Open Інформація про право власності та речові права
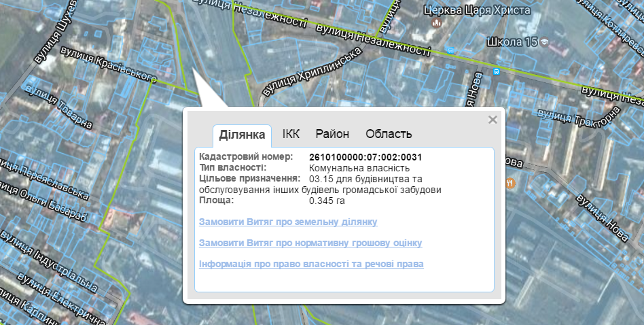This screenshot has height=325, width=644. point(311,263)
